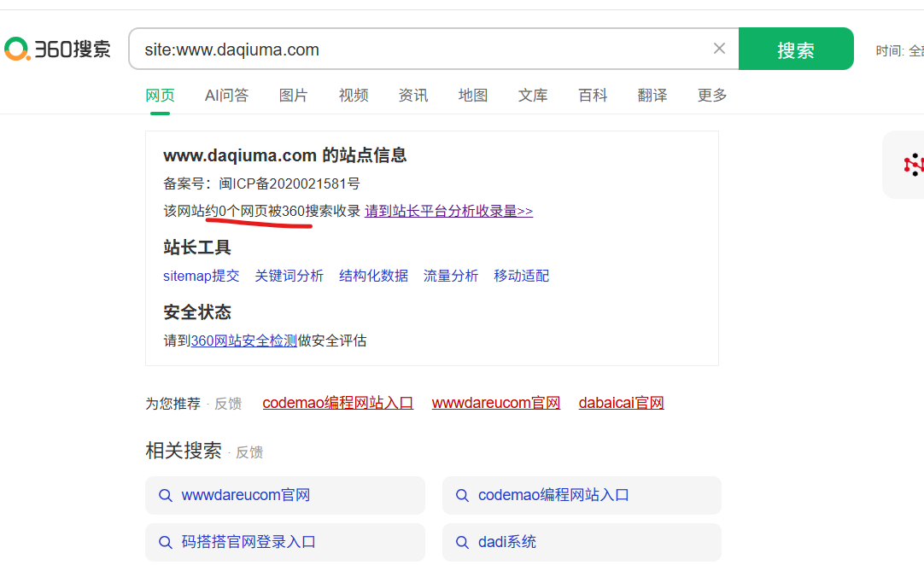Click the 站长工具 heading
This screenshot has height=565, width=924.
point(196,248)
